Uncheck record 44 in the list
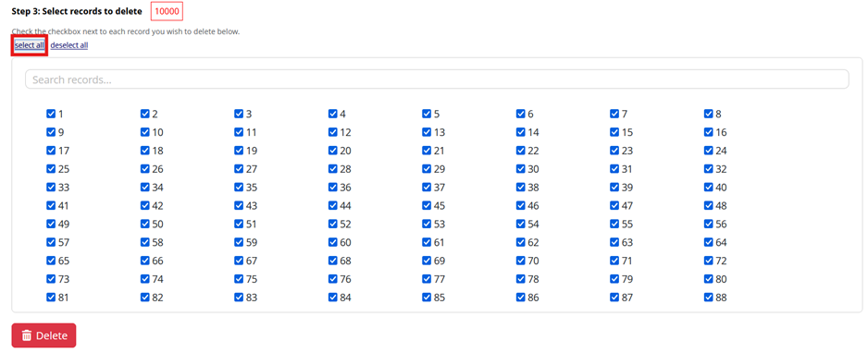The width and height of the screenshot is (868, 353). click(333, 205)
